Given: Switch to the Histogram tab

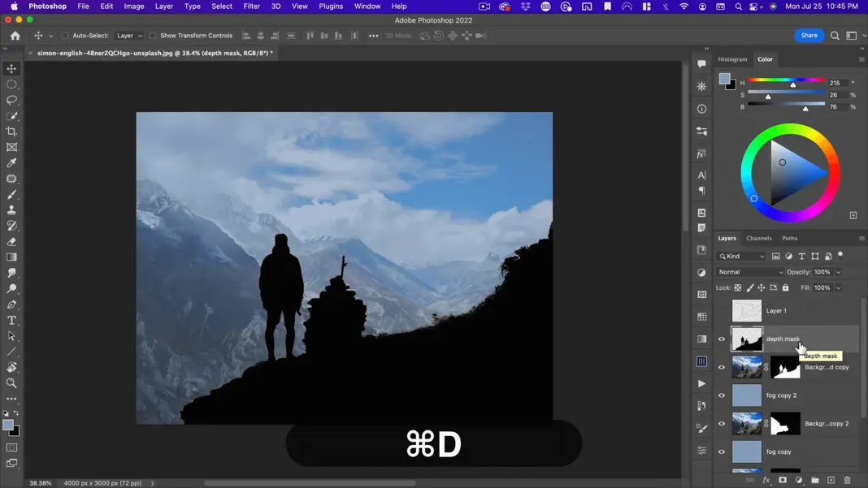Looking at the screenshot, I should (732, 59).
